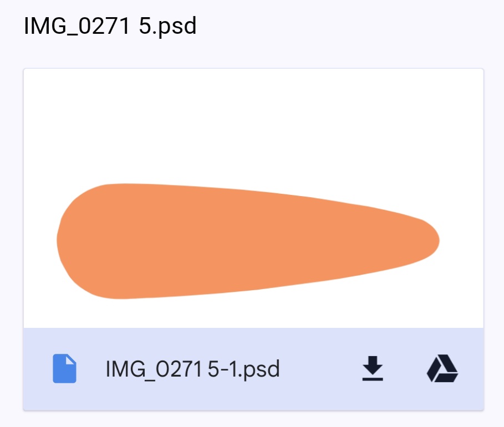Click the IMG_0271 5.psd title text
This screenshot has height=427, width=504.
[110, 25]
